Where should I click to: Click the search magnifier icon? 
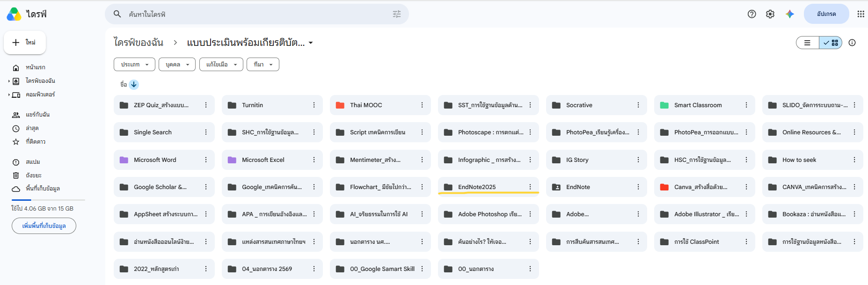click(x=117, y=14)
